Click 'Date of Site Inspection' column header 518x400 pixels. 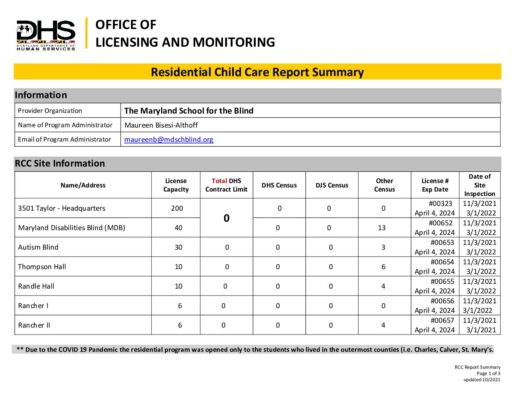[x=480, y=185]
